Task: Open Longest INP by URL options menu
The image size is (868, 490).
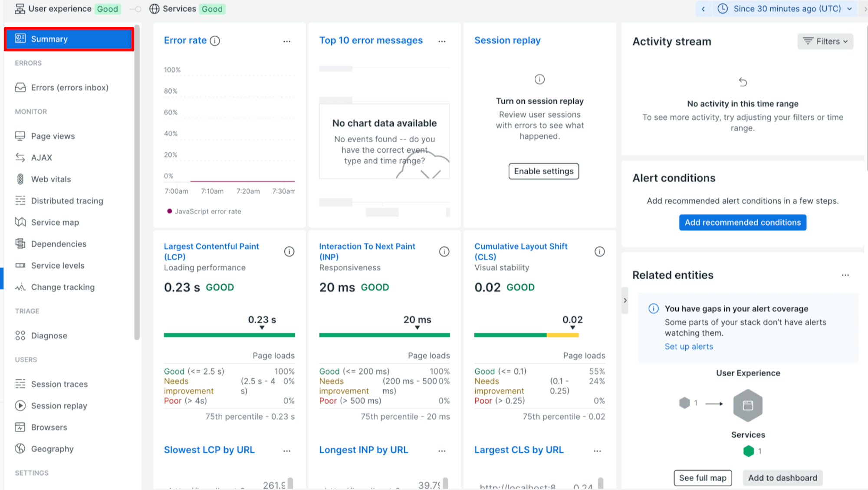Action: (x=442, y=451)
